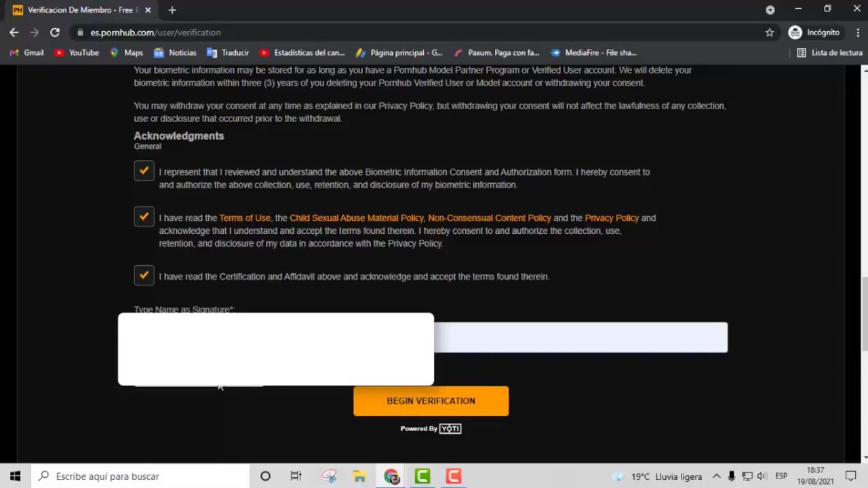Uncheck the Biometric Information Consent checkbox

tap(144, 171)
